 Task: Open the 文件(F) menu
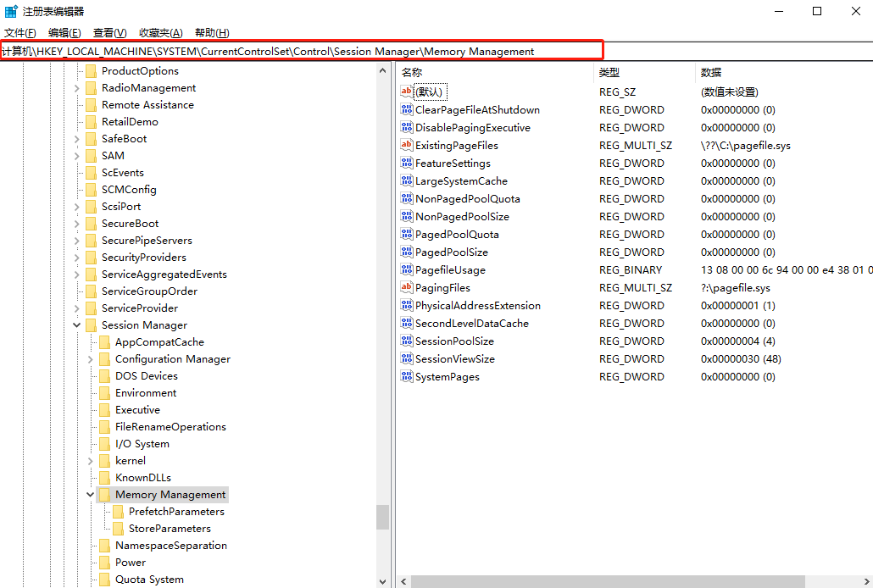[20, 33]
